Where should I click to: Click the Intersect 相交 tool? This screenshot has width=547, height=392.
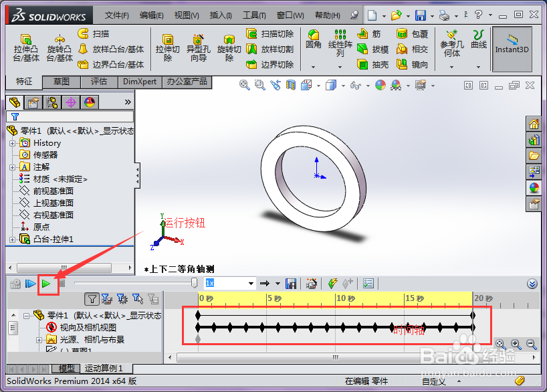click(x=413, y=50)
